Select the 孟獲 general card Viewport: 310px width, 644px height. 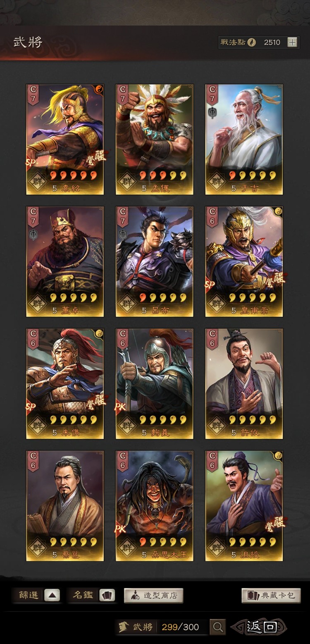tap(154, 140)
